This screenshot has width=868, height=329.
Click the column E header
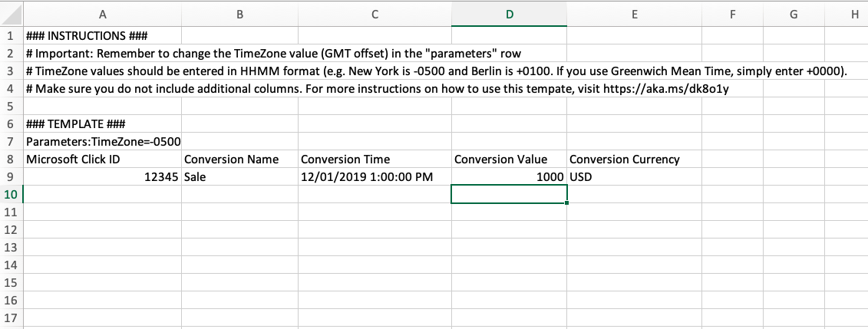(633, 13)
